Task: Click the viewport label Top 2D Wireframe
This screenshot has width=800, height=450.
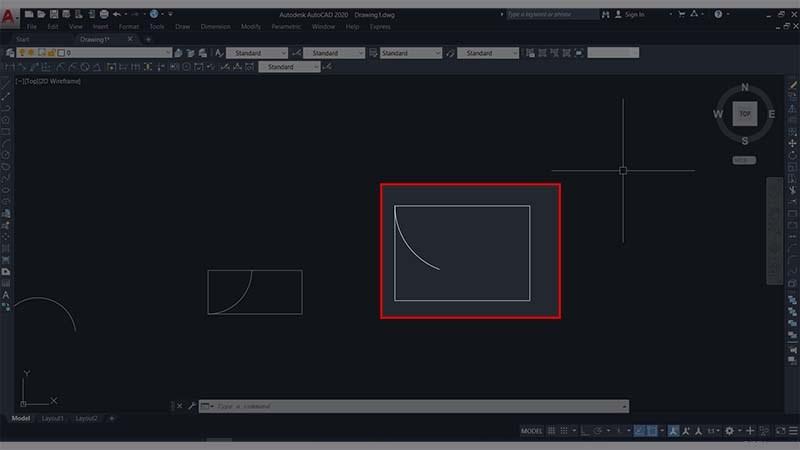Action: (48, 81)
